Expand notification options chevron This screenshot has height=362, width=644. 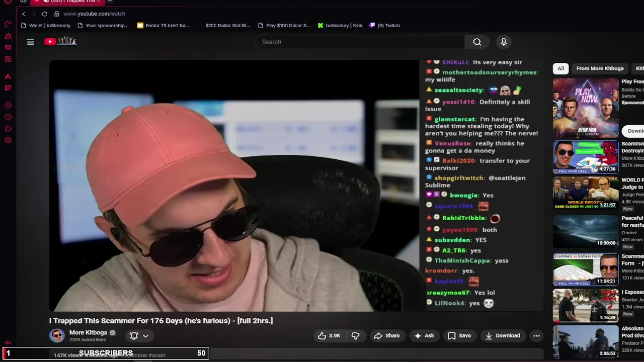(x=145, y=335)
